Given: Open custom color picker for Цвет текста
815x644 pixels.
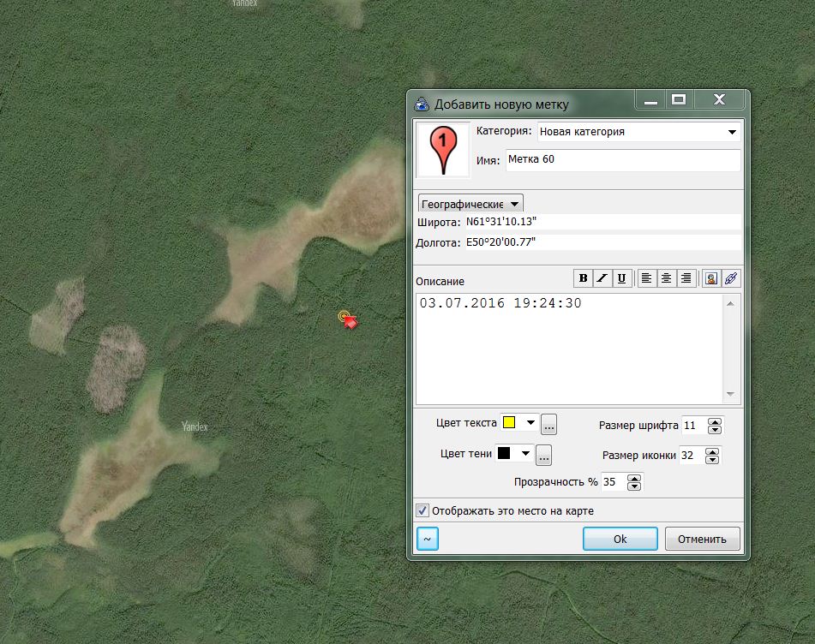Looking at the screenshot, I should tap(549, 423).
